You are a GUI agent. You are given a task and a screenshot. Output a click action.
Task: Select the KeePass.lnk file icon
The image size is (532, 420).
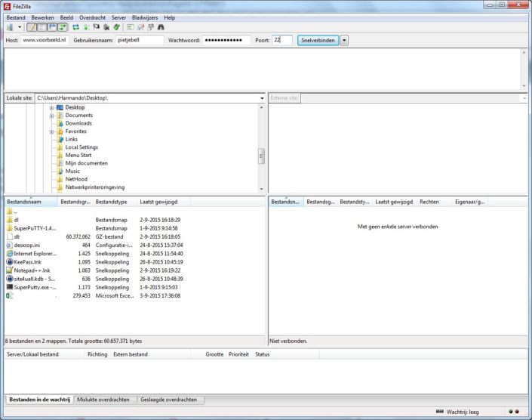click(10, 262)
